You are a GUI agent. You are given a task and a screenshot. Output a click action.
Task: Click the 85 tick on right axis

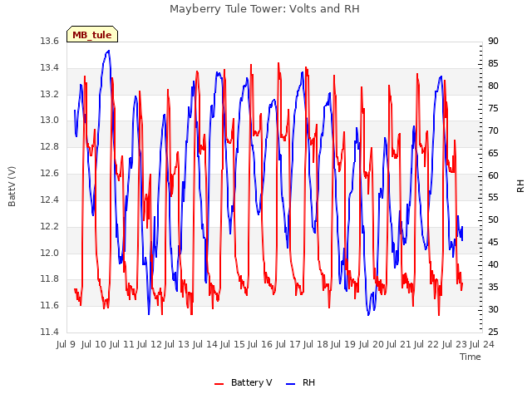pyautogui.click(x=493, y=63)
